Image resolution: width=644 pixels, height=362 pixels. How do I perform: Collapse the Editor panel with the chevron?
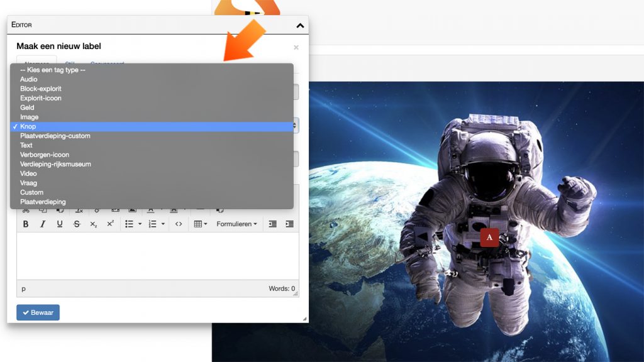(300, 25)
